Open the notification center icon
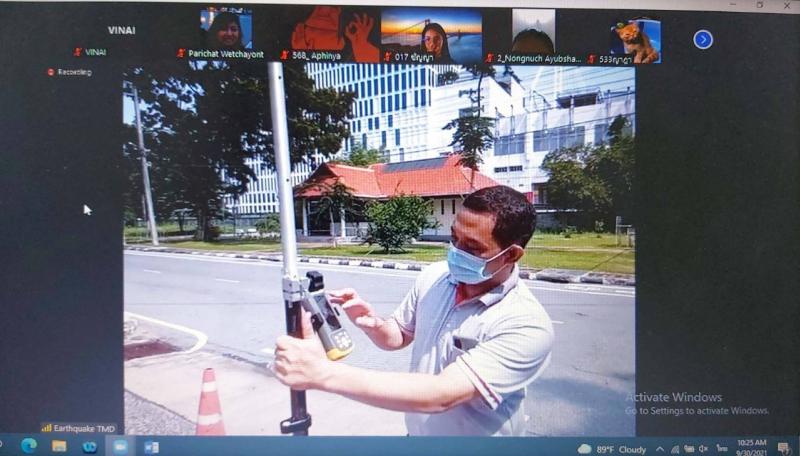The width and height of the screenshot is (800, 456). [x=783, y=447]
